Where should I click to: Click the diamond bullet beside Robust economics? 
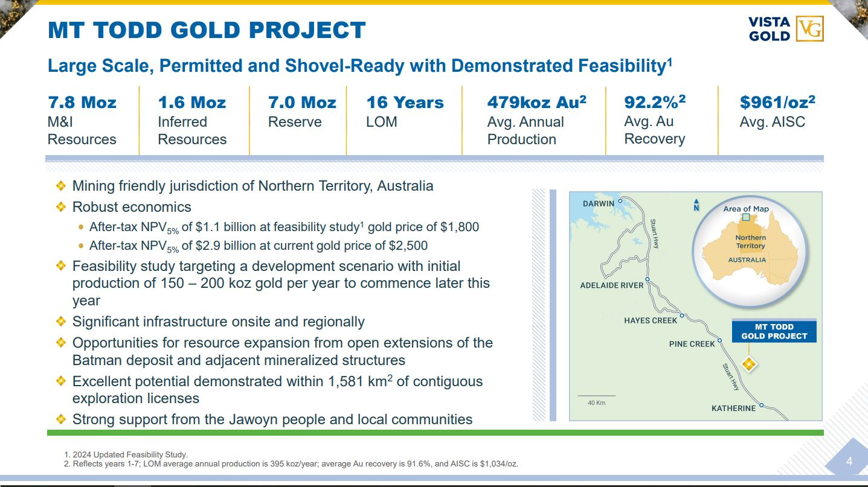pos(61,207)
